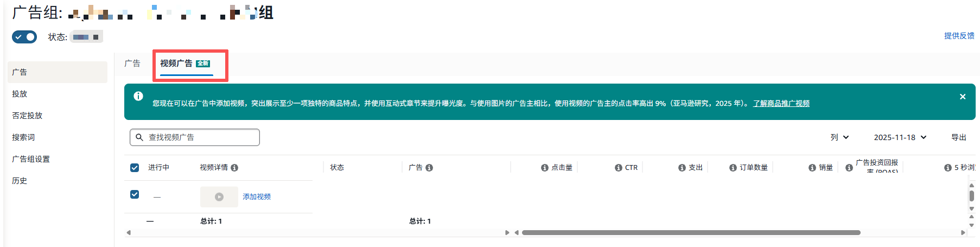Uncheck the first video ad row checkbox
Screen dimensions: 980x247
coord(135,194)
